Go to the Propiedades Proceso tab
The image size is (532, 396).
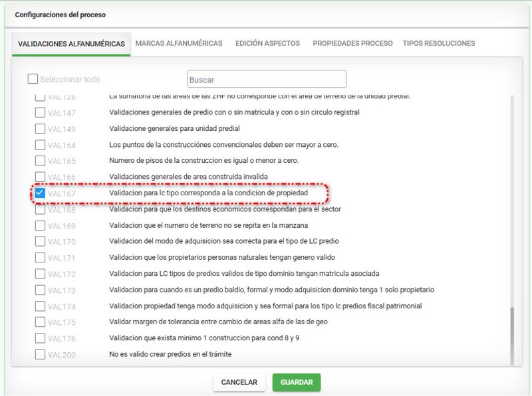click(352, 43)
